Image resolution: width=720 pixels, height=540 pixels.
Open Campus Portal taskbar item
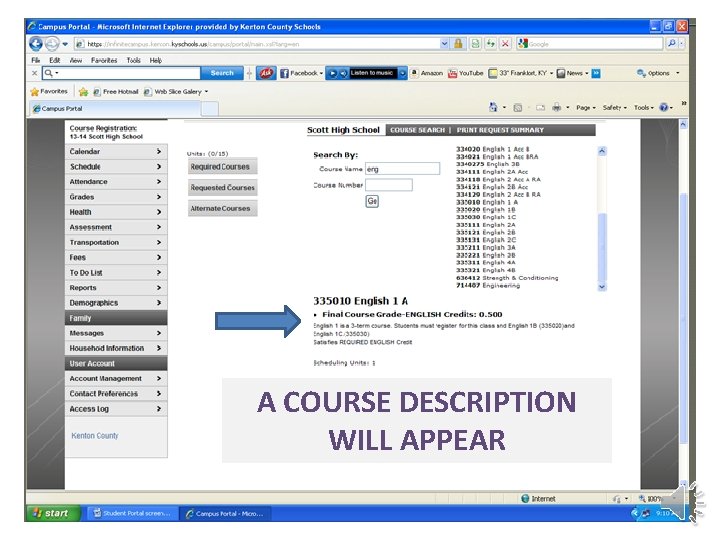pos(225,513)
